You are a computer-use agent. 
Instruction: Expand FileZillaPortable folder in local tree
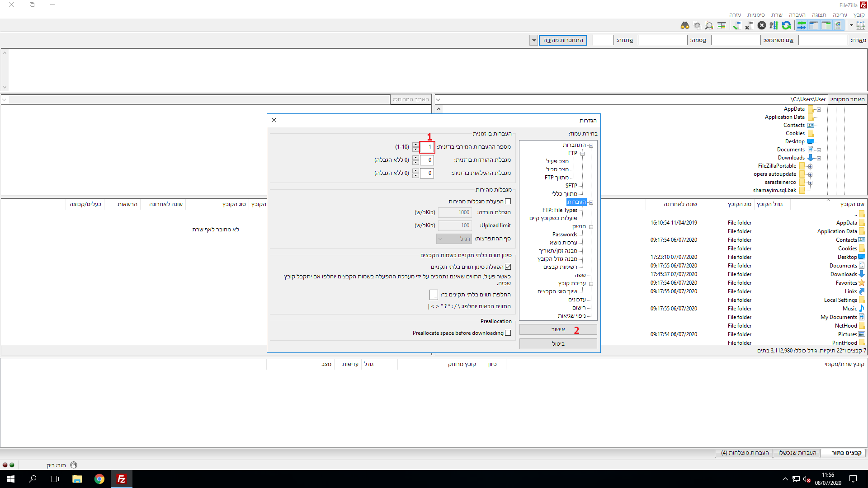pyautogui.click(x=810, y=166)
